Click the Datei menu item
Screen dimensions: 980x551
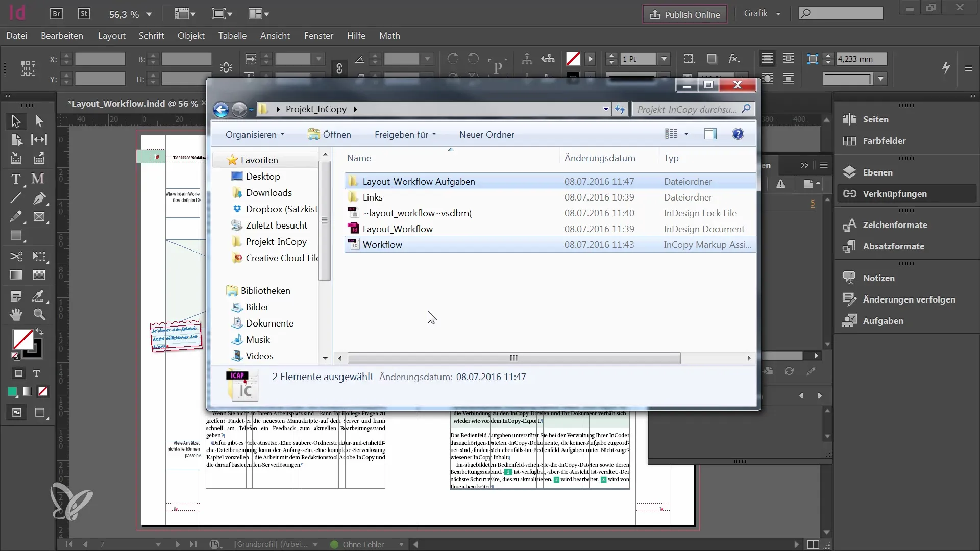(x=16, y=36)
